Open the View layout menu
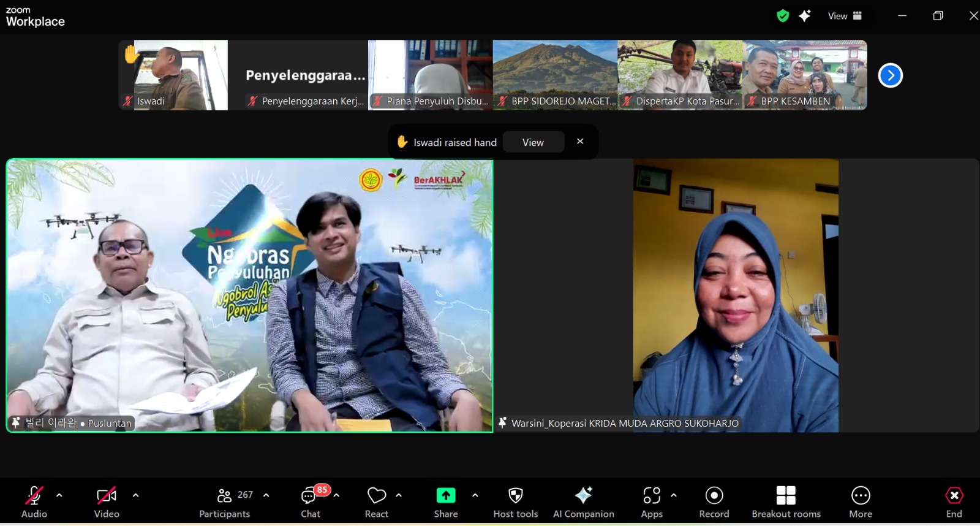 point(845,16)
